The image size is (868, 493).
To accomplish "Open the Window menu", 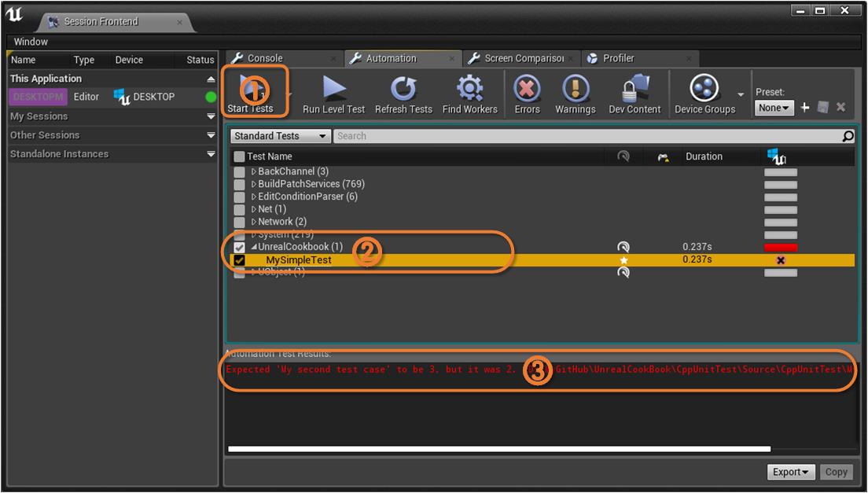I will pos(31,42).
